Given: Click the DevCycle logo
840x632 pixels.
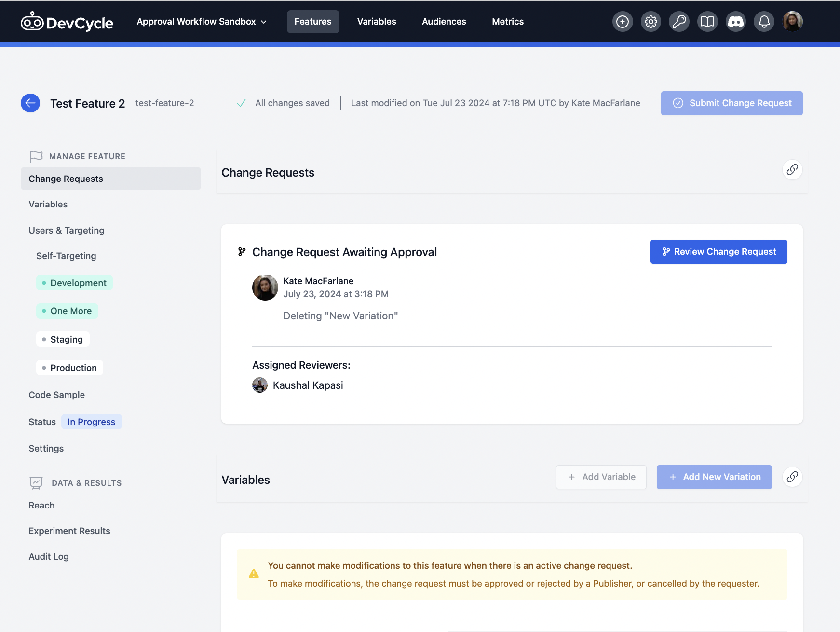Looking at the screenshot, I should click(x=67, y=21).
